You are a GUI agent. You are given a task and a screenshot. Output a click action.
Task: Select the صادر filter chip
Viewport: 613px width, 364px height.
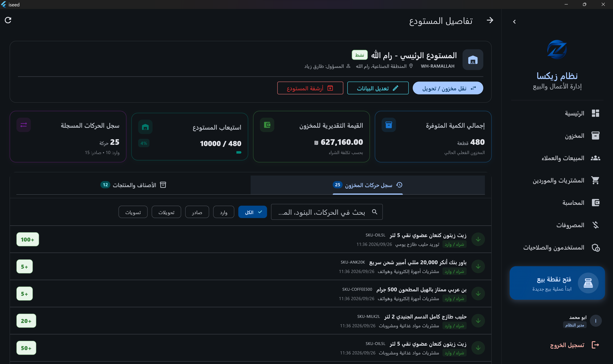click(x=197, y=212)
